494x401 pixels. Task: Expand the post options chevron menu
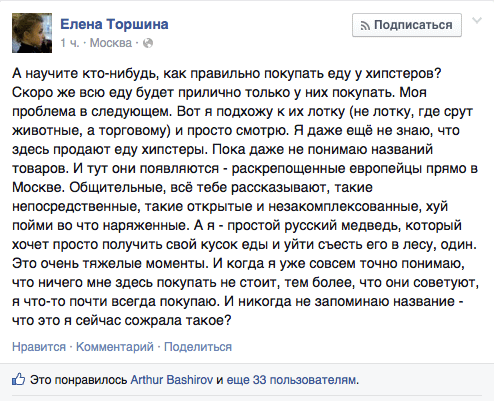click(x=477, y=21)
